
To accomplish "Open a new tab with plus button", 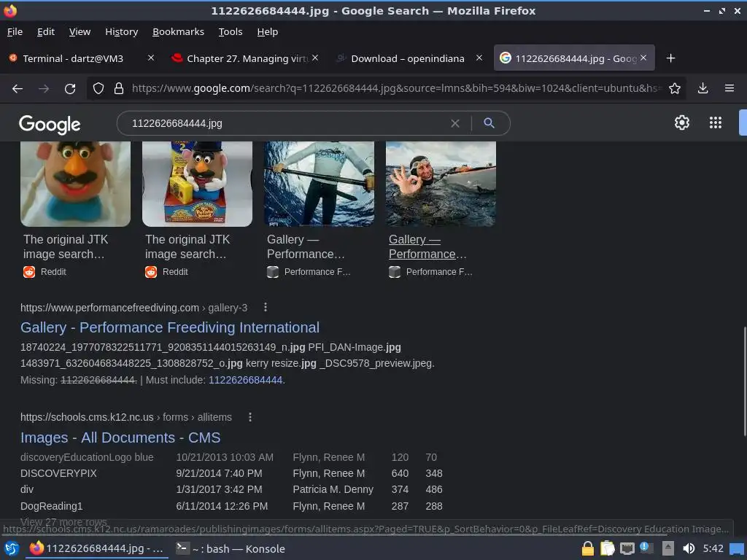I will point(671,58).
